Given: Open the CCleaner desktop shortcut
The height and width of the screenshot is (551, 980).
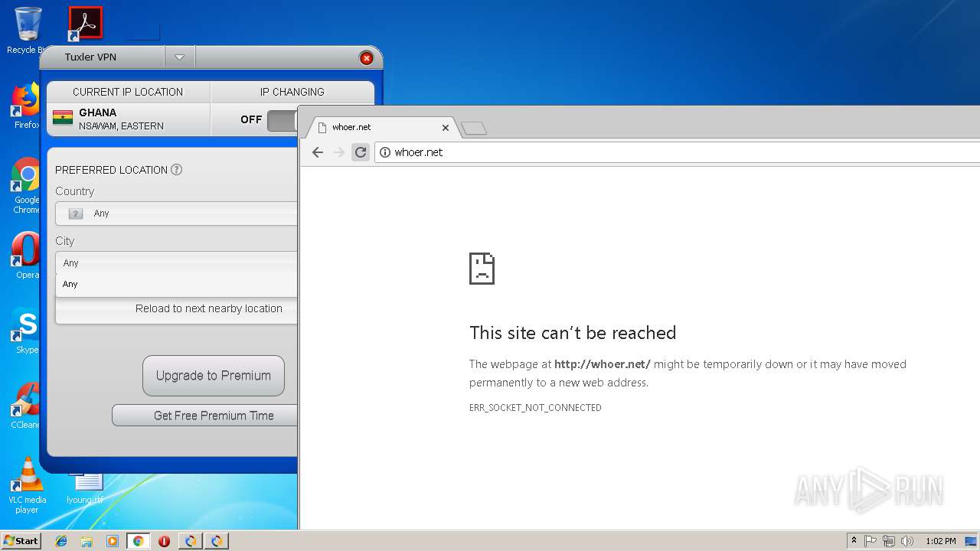Looking at the screenshot, I should pos(26,406).
